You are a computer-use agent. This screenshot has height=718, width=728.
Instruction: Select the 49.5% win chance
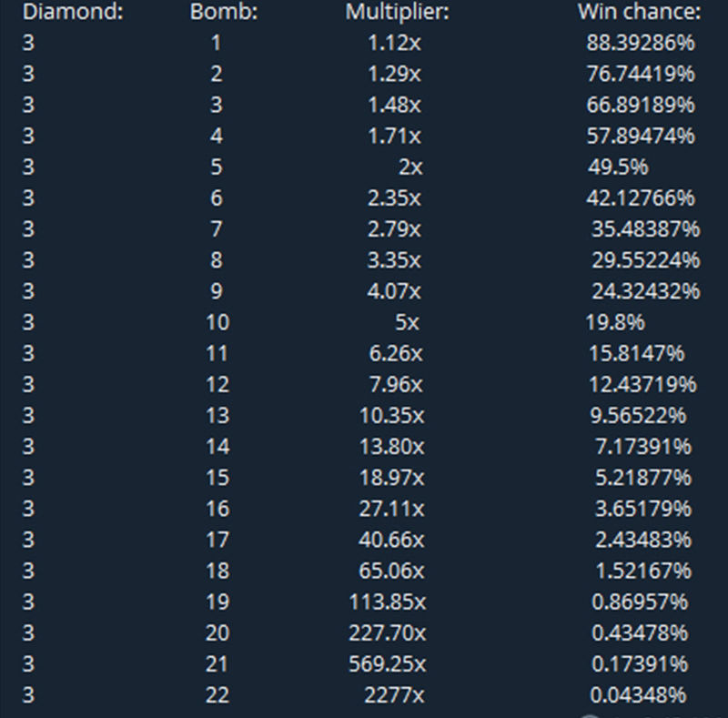618,167
